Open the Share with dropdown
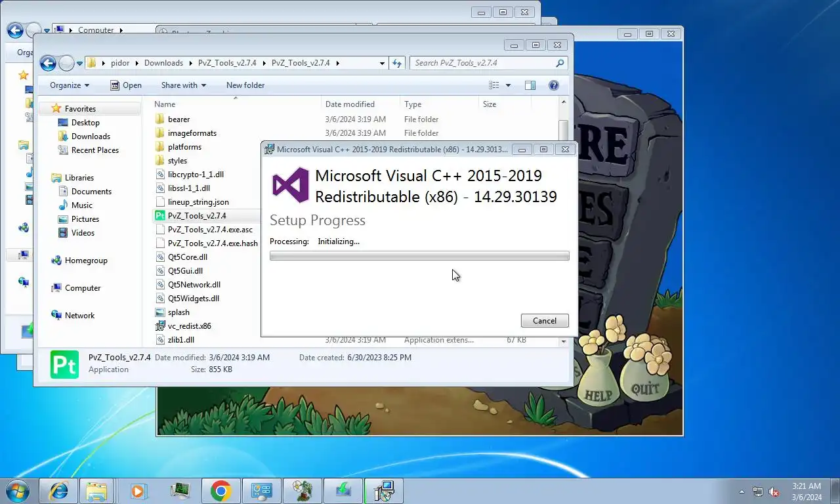This screenshot has height=504, width=840. pyautogui.click(x=184, y=85)
